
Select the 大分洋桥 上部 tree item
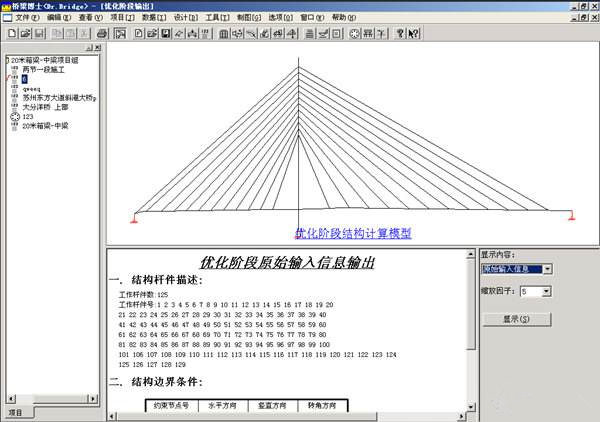45,107
